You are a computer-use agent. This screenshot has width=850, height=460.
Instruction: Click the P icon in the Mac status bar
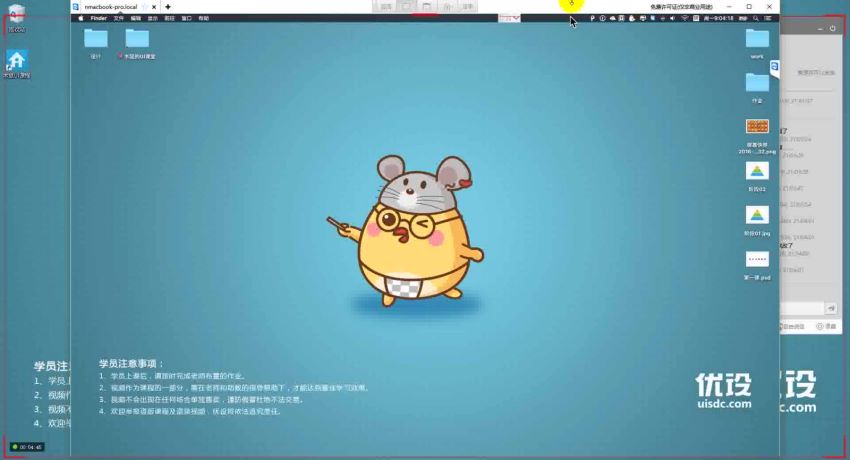(x=593, y=18)
